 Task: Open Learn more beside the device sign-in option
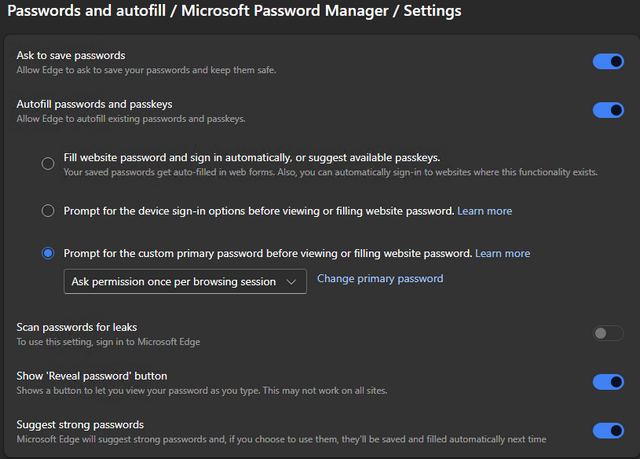point(484,211)
